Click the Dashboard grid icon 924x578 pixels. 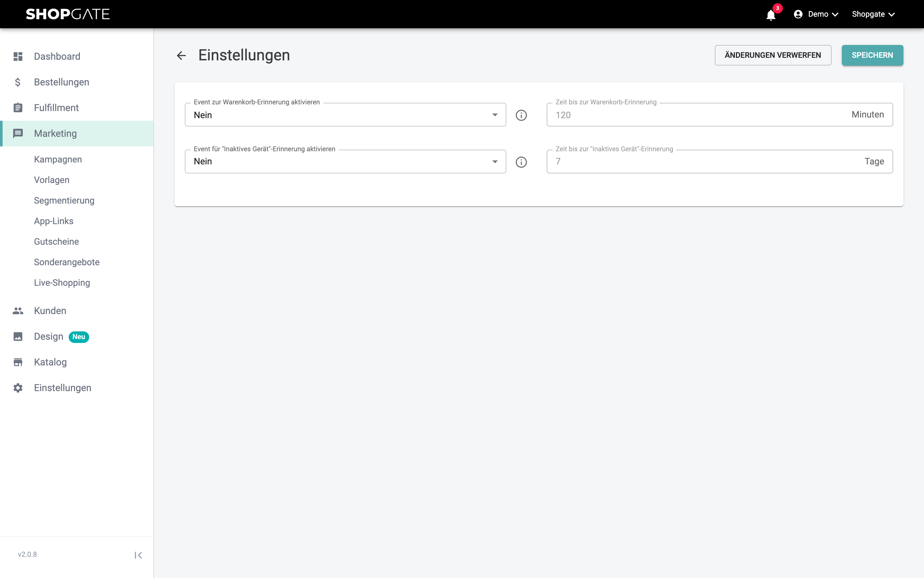18,56
